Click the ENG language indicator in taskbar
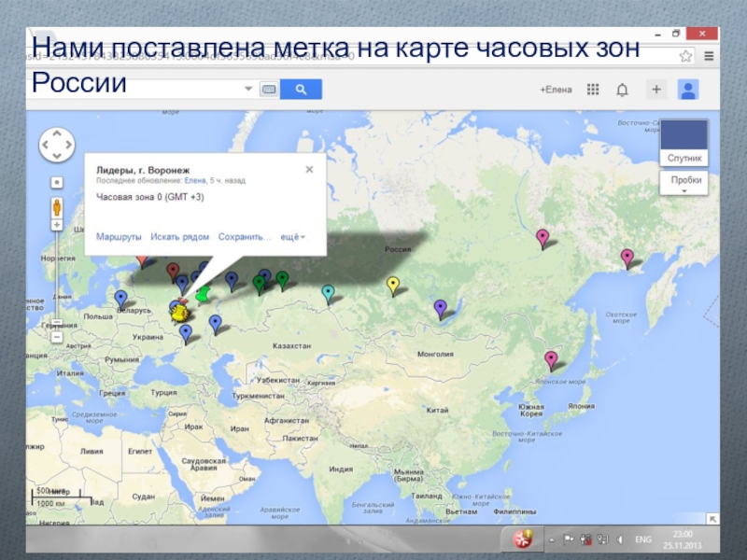The width and height of the screenshot is (747, 560). tap(642, 539)
